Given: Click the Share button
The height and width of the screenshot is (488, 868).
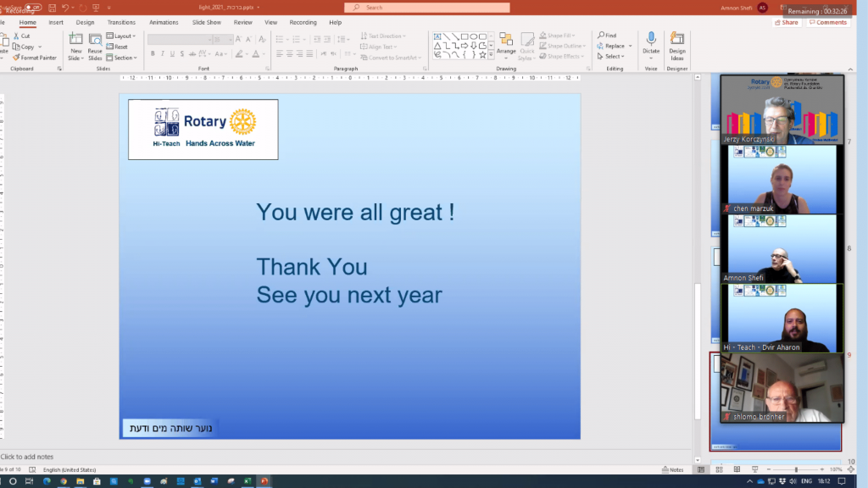Looking at the screenshot, I should point(787,23).
